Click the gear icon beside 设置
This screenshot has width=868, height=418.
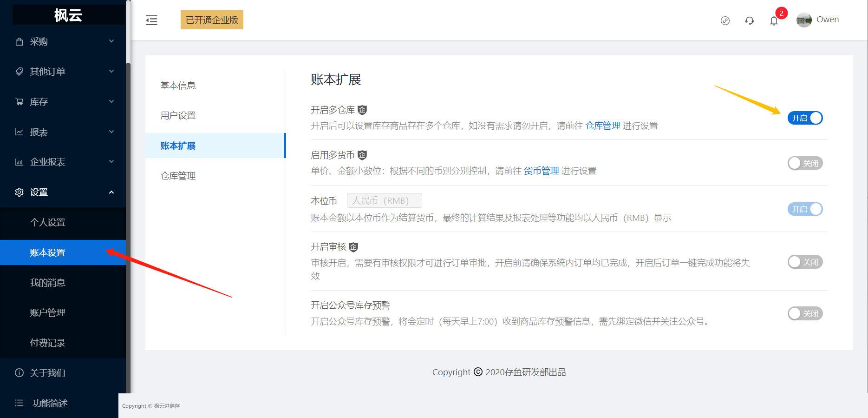coord(19,192)
